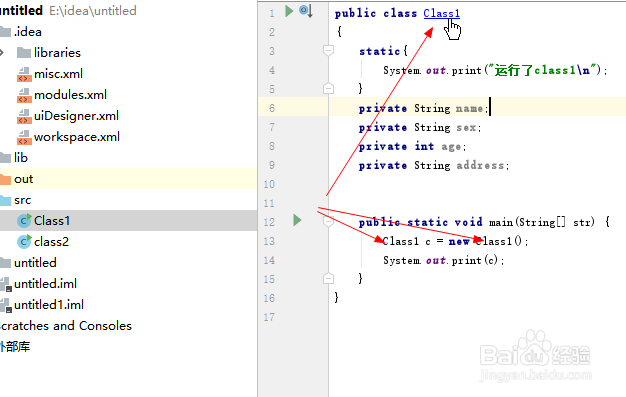Select the untitled folder in the tree
Viewport: 626px width, 397px height.
(x=35, y=263)
